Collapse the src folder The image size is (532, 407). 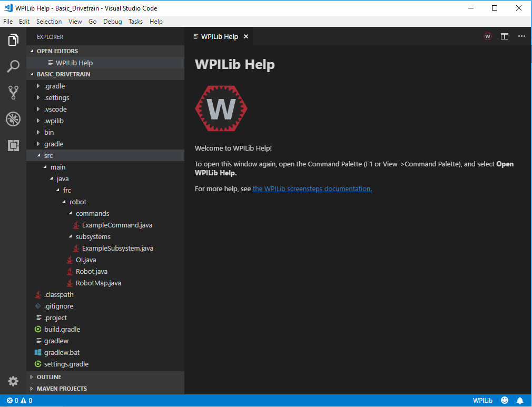pos(49,155)
